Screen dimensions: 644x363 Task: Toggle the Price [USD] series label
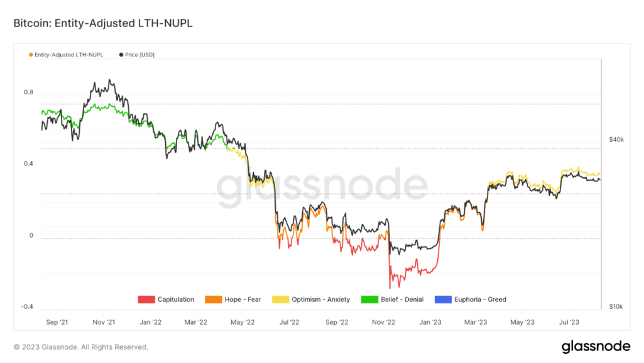pyautogui.click(x=139, y=55)
